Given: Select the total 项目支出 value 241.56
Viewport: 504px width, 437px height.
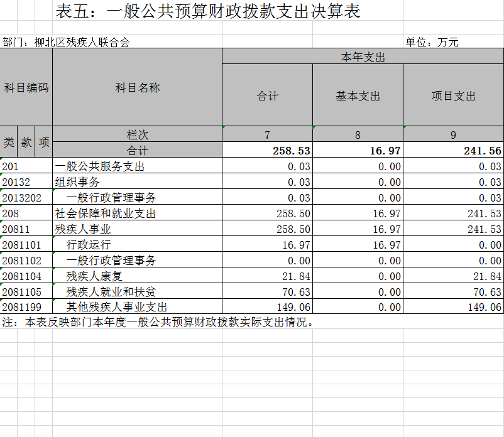Looking at the screenshot, I should point(453,150).
